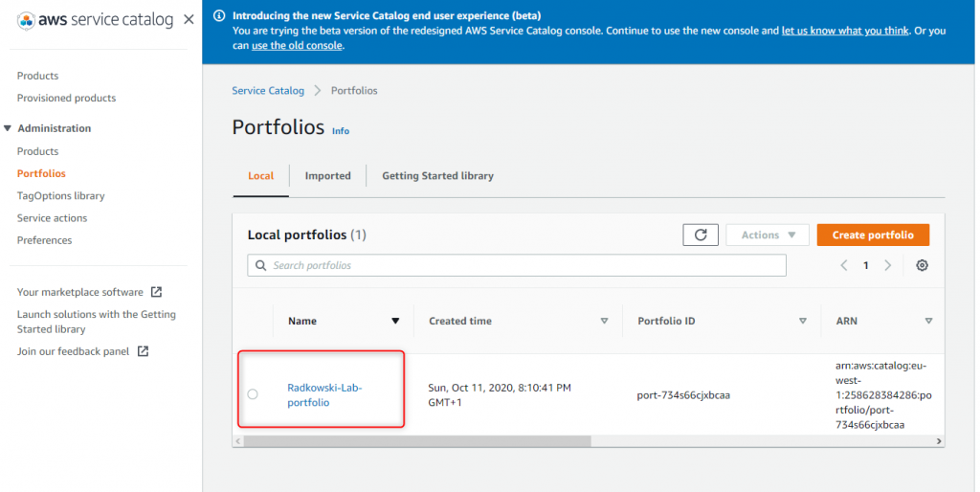
Task: Switch to the Local tab
Action: click(x=260, y=176)
